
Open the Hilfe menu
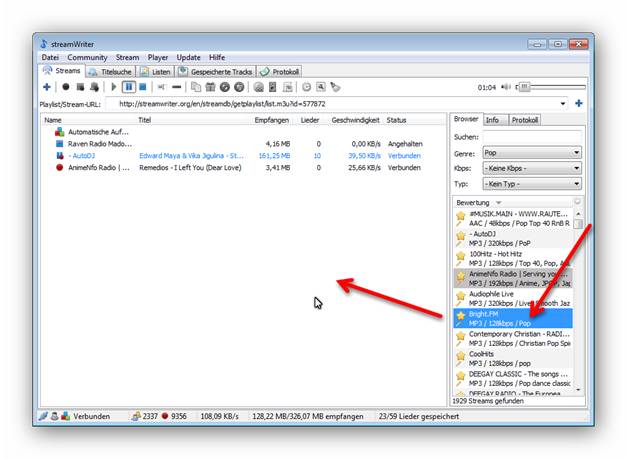click(x=217, y=58)
